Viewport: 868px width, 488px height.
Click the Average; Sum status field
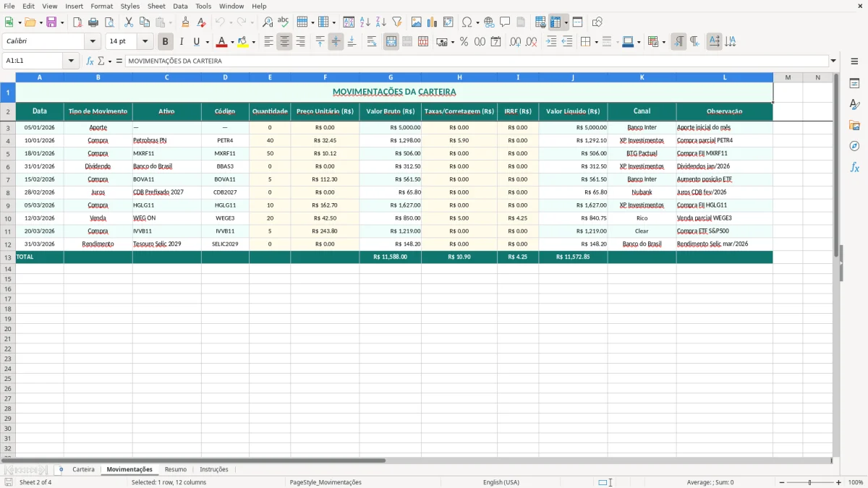[x=710, y=482]
